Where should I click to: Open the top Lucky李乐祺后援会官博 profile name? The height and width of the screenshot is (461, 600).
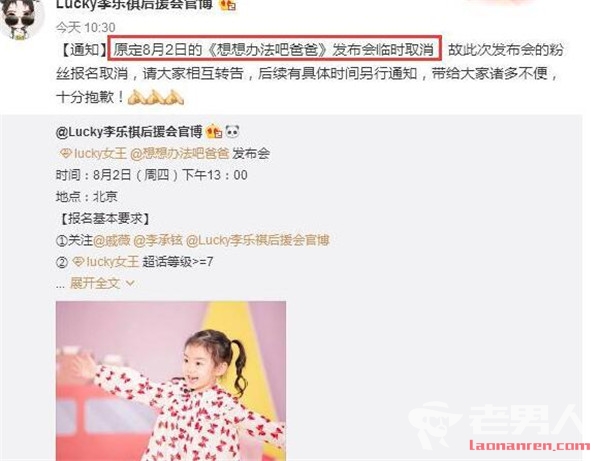(x=134, y=5)
